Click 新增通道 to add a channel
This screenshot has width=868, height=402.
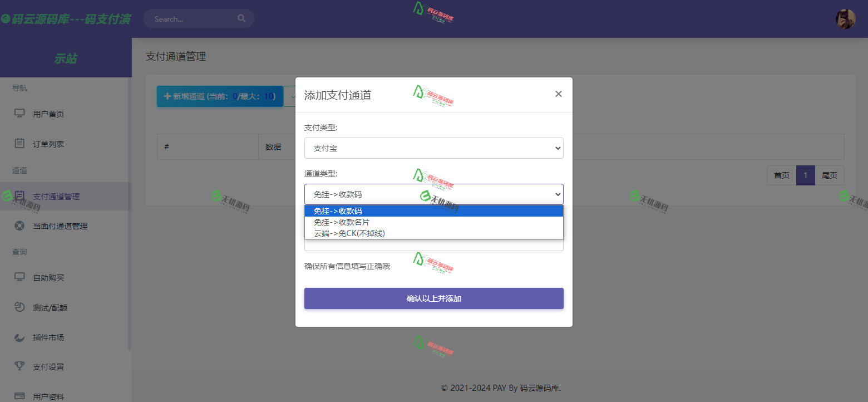click(x=220, y=96)
